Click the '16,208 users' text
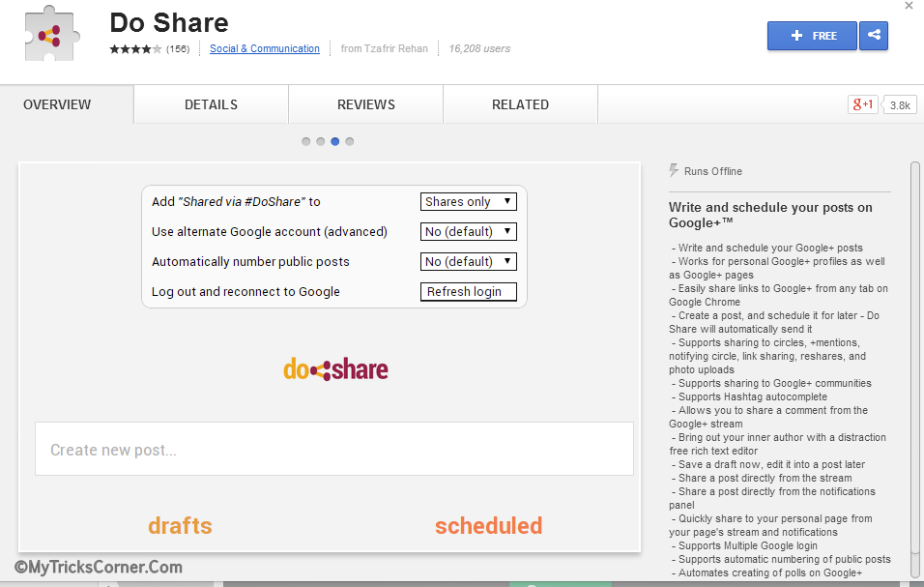The width and height of the screenshot is (924, 587). (479, 49)
